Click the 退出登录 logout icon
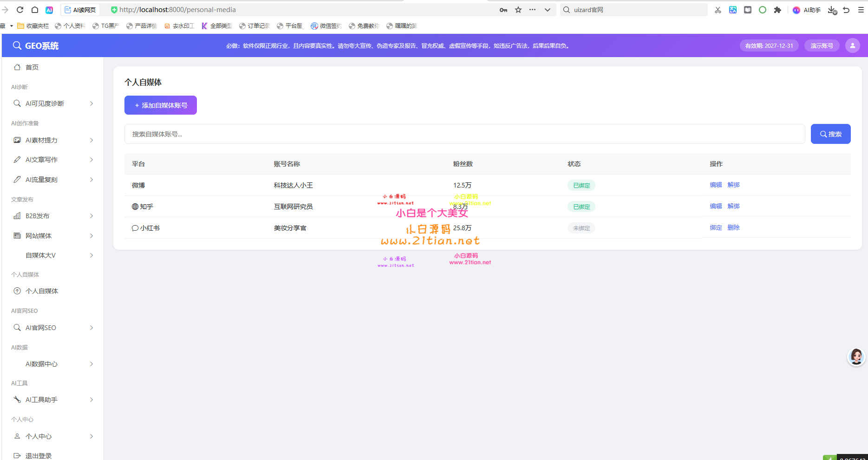The height and width of the screenshot is (460, 868). coord(17,456)
